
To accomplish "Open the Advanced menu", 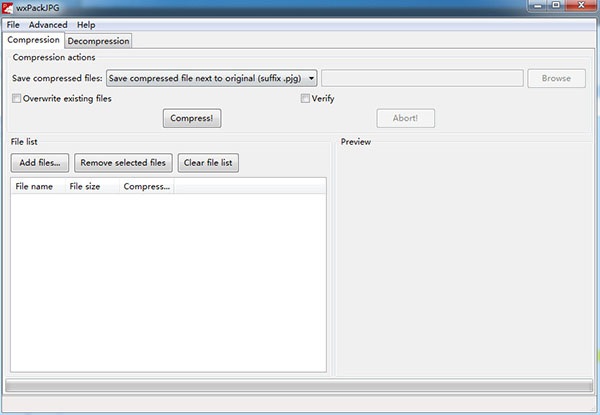I will click(48, 25).
